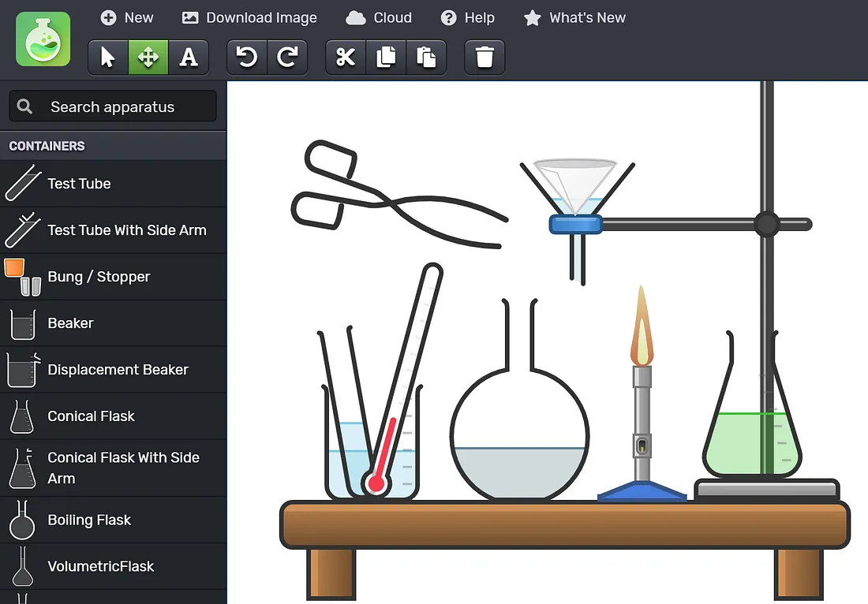
Task: Select the wooden bench on canvas
Action: click(x=565, y=524)
